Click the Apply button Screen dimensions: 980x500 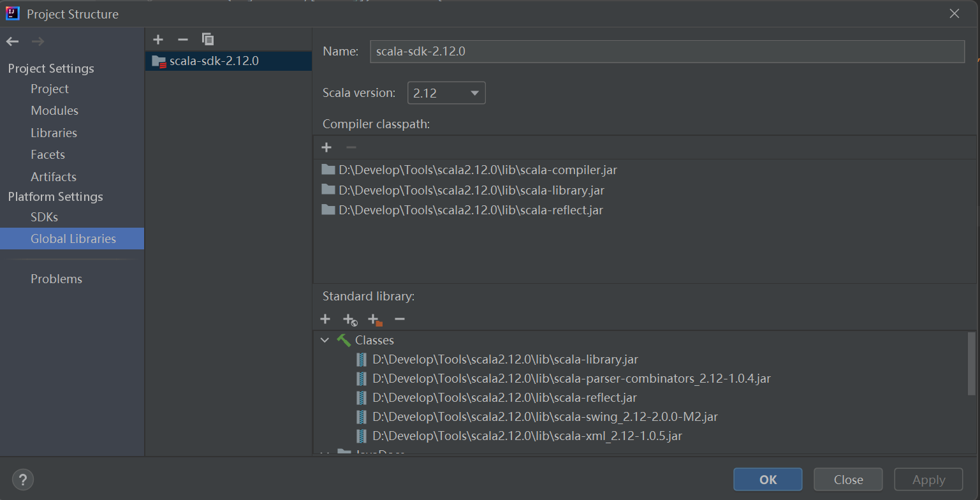(x=928, y=480)
